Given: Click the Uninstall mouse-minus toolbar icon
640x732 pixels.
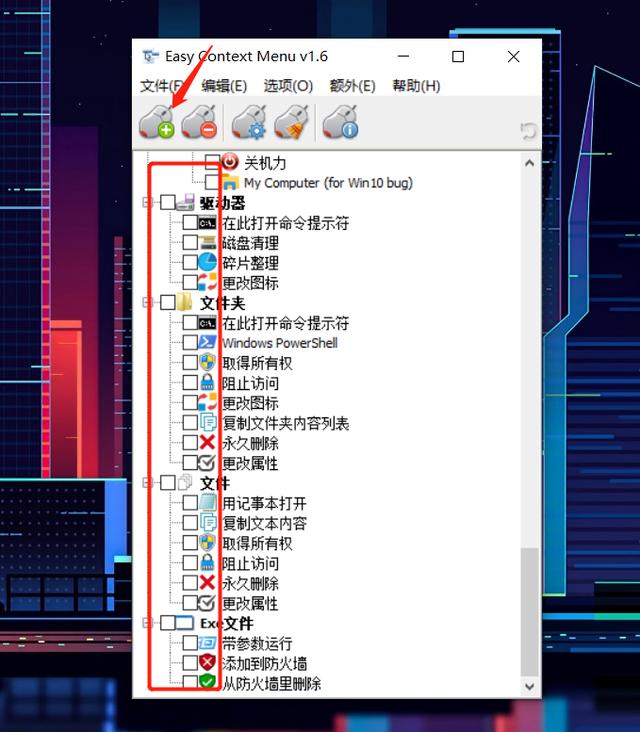Looking at the screenshot, I should pos(199,122).
